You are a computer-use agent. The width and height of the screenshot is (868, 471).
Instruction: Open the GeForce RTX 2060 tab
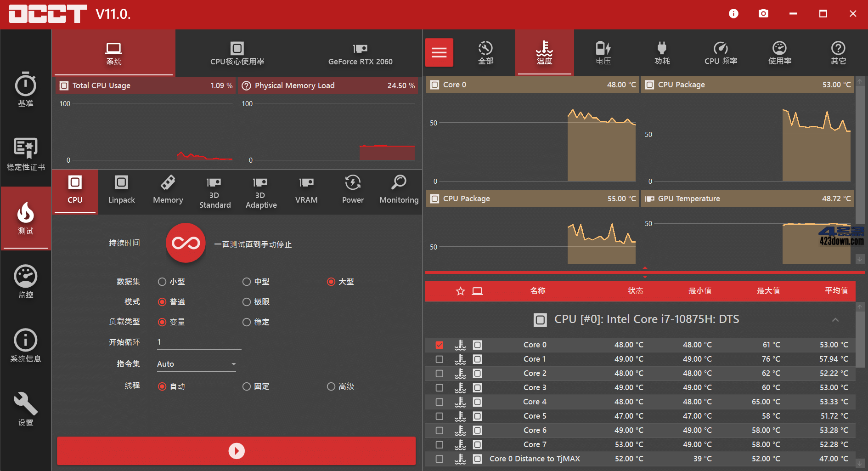pos(361,53)
